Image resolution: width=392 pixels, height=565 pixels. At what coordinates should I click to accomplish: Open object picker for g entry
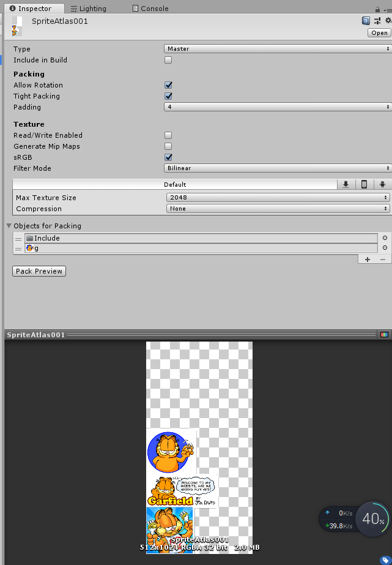(x=385, y=248)
